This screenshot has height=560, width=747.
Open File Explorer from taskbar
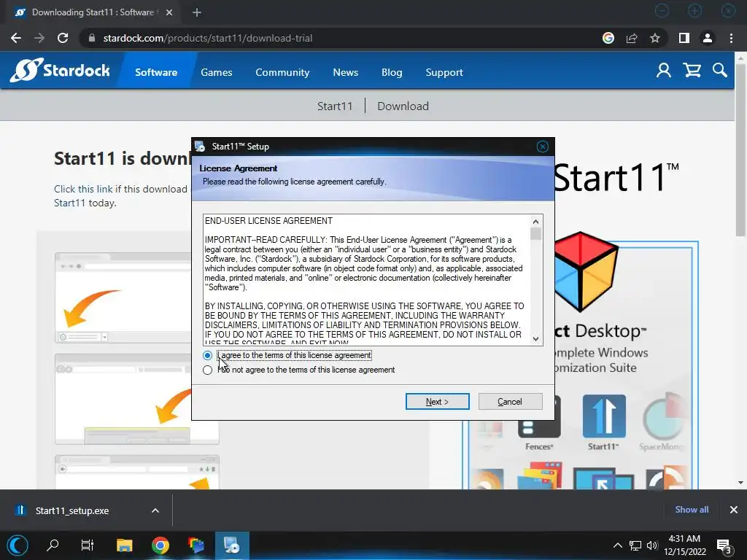pos(124,545)
